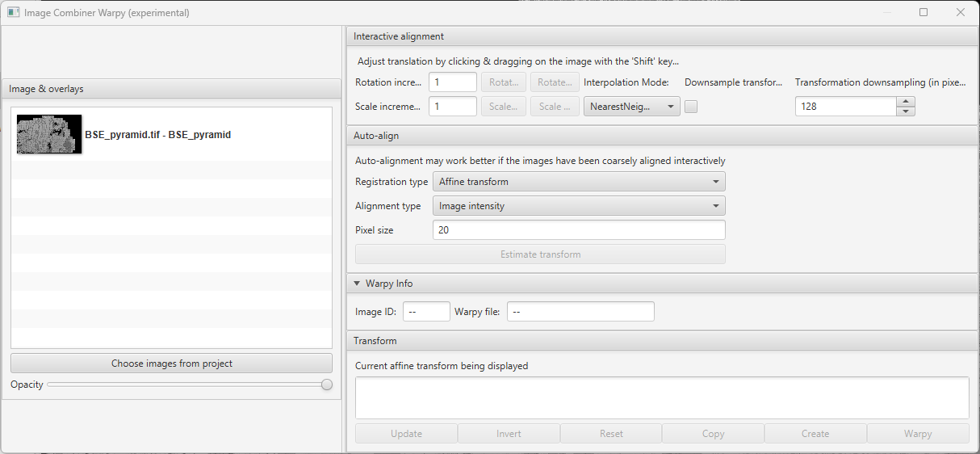Collapse the Warpy Info section triangle
The height and width of the screenshot is (454, 980).
(358, 284)
